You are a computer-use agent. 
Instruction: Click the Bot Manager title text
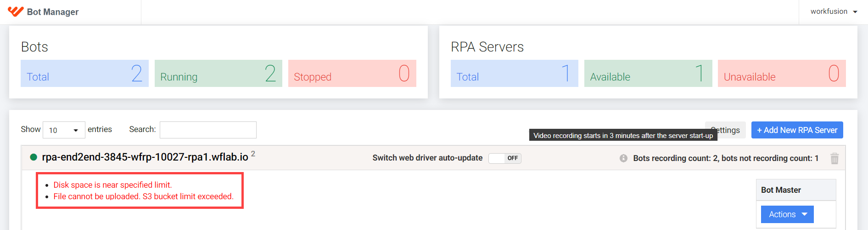pyautogui.click(x=53, y=12)
